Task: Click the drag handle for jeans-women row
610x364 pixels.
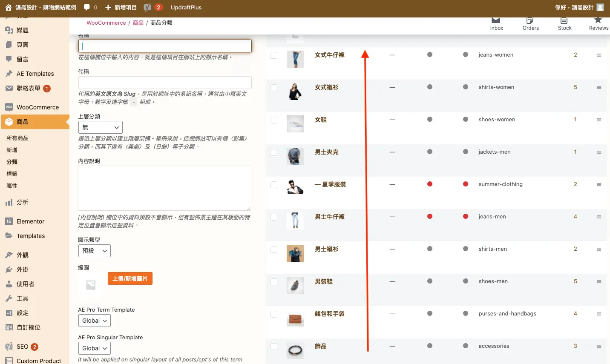Action: point(599,55)
